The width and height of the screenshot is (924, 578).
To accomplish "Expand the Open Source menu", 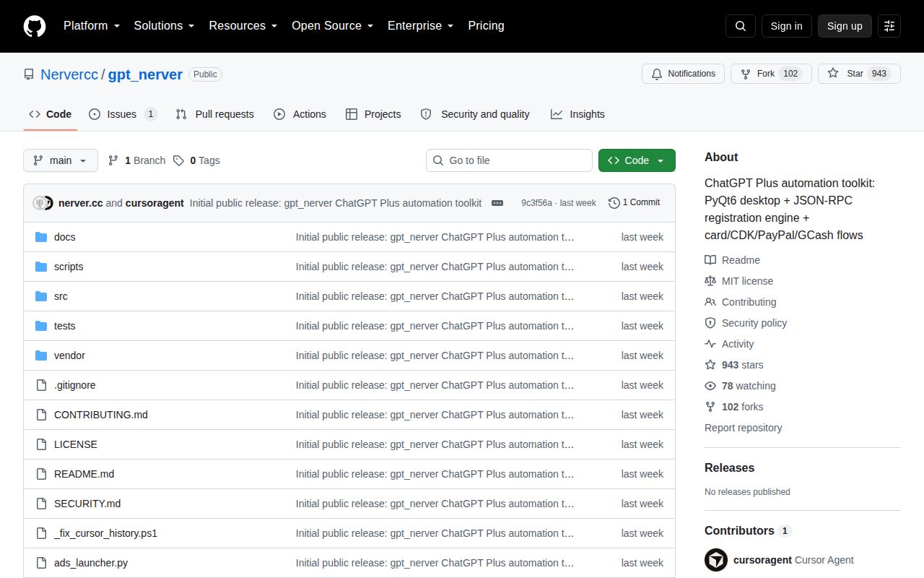I will pos(332,26).
